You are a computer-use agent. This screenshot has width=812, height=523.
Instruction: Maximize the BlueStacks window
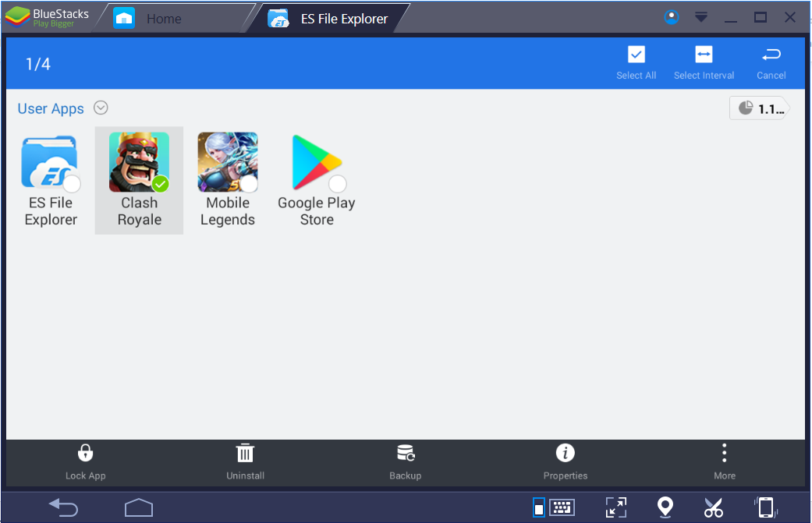[761, 18]
